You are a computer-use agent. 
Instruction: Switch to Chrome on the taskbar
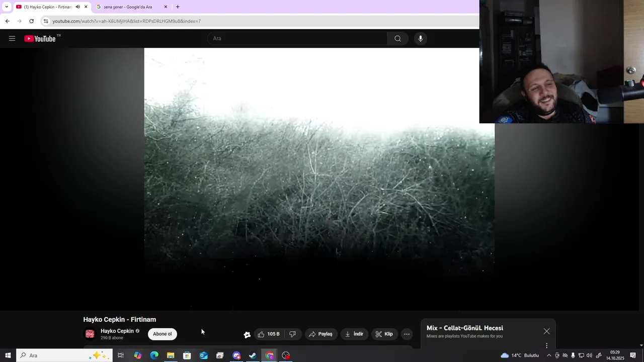click(270, 355)
